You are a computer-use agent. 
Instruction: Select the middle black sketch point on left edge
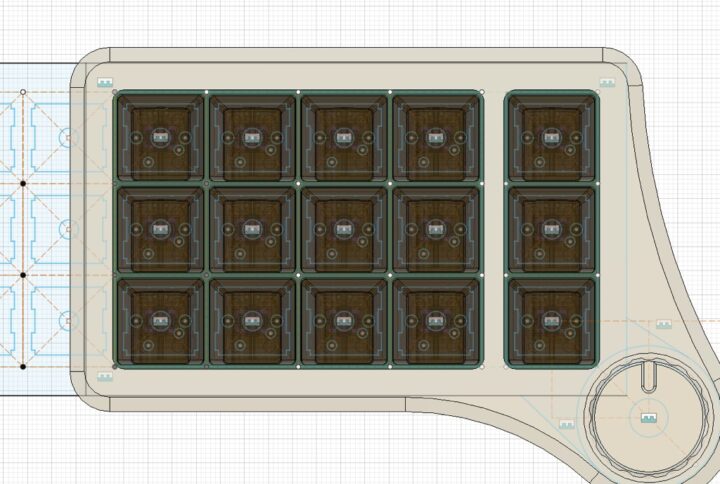(x=22, y=275)
